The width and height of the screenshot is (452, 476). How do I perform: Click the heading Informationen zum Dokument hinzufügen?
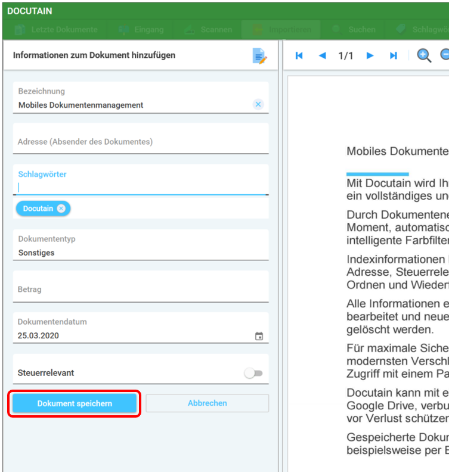coord(94,55)
